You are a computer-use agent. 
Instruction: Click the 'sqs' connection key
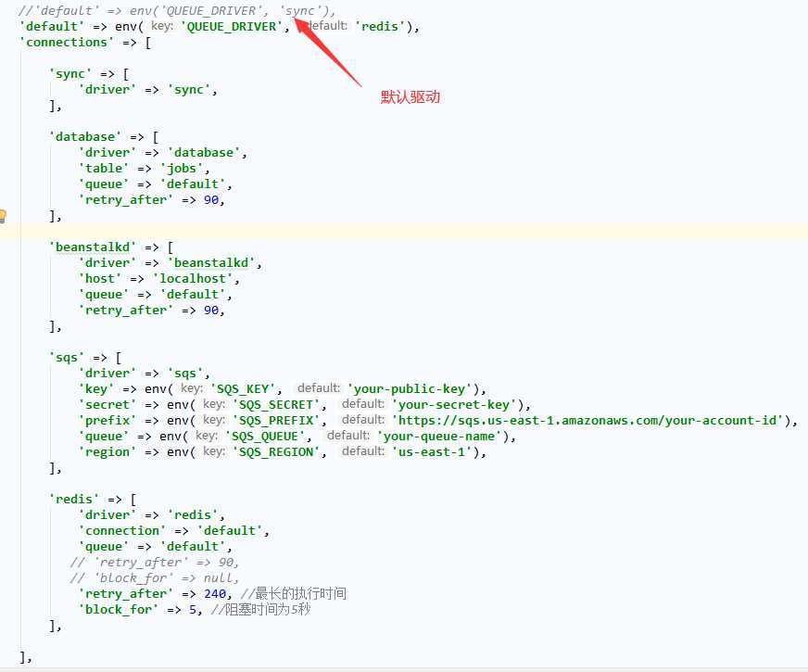click(67, 357)
